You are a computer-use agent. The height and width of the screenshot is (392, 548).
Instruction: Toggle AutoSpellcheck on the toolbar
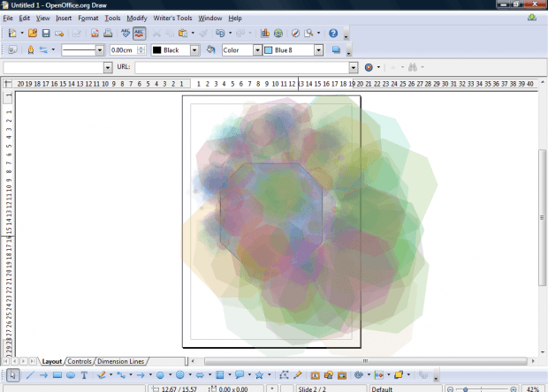[139, 34]
